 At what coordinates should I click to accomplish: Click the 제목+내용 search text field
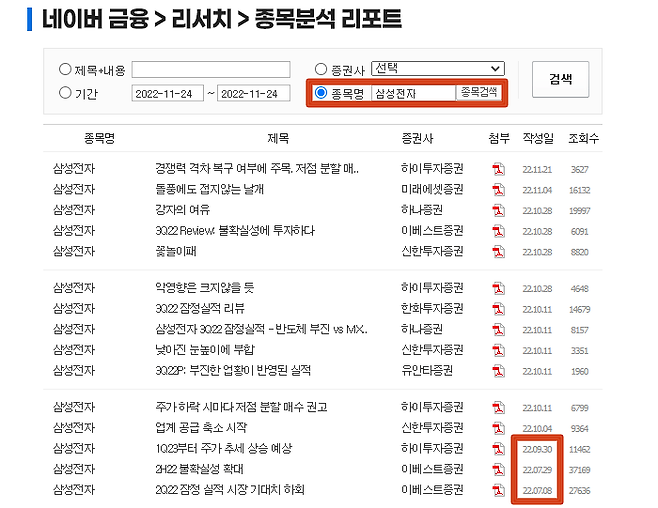pos(210,69)
